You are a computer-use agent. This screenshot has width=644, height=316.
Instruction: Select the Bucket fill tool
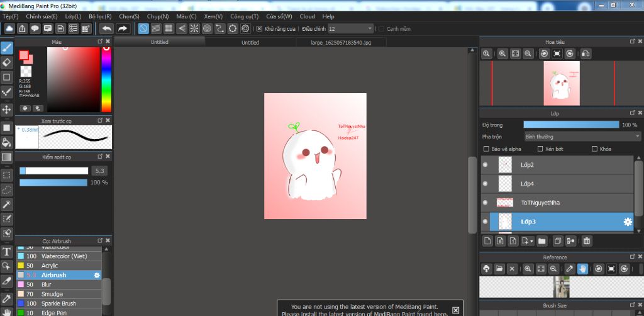tap(6, 142)
